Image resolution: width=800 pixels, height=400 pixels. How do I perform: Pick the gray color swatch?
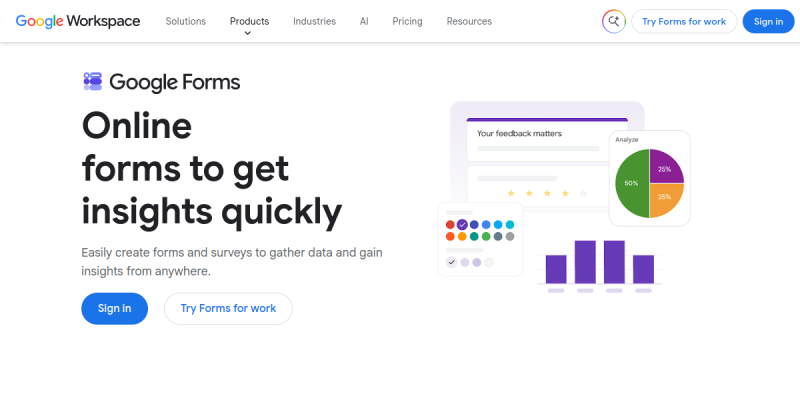pyautogui.click(x=510, y=236)
